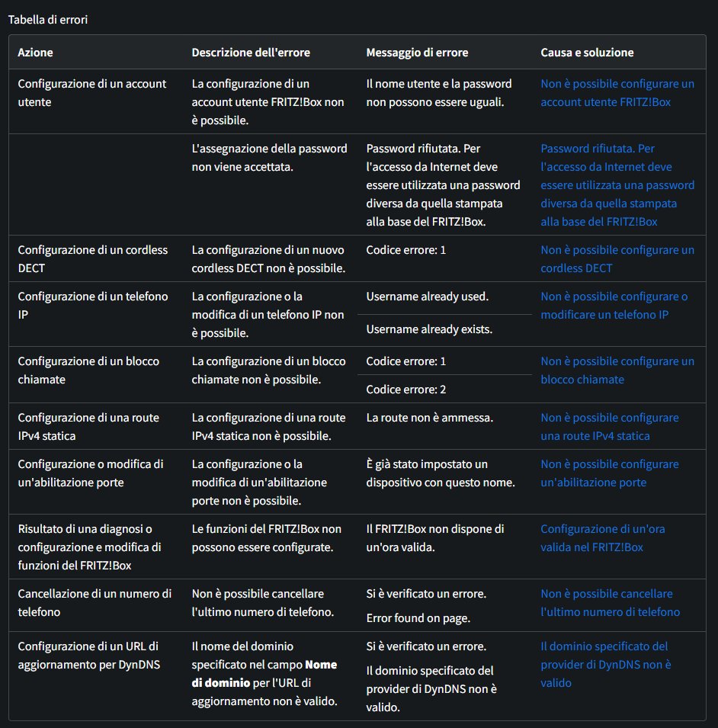
Task: Click bold 'Nome di dominio' text
Action: point(264,674)
